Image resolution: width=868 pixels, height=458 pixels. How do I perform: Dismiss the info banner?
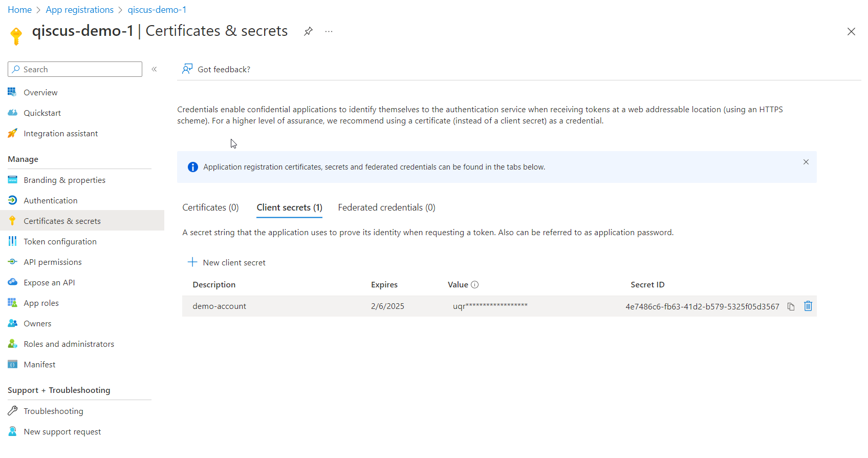(806, 162)
